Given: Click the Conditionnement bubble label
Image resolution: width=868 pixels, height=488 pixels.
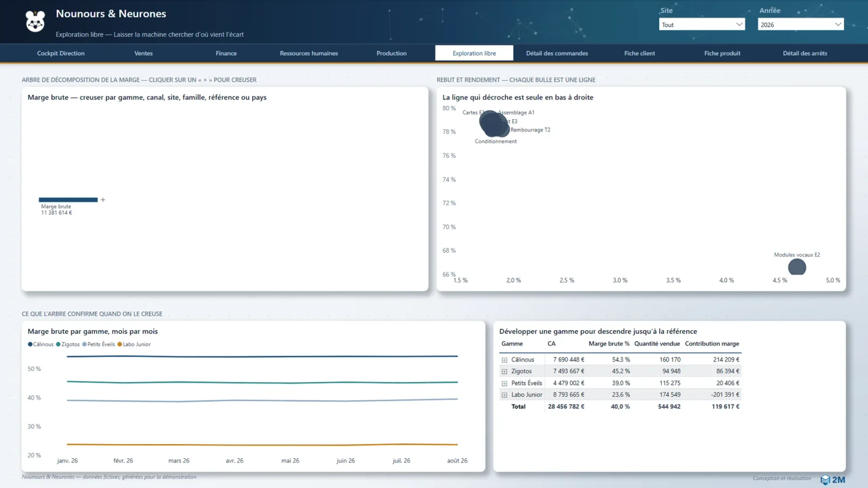Looking at the screenshot, I should click(496, 142).
